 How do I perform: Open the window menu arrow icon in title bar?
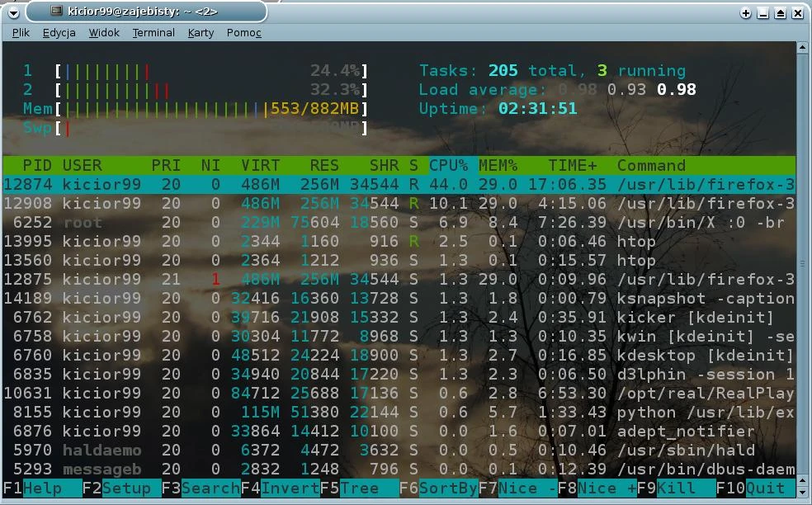(14, 12)
